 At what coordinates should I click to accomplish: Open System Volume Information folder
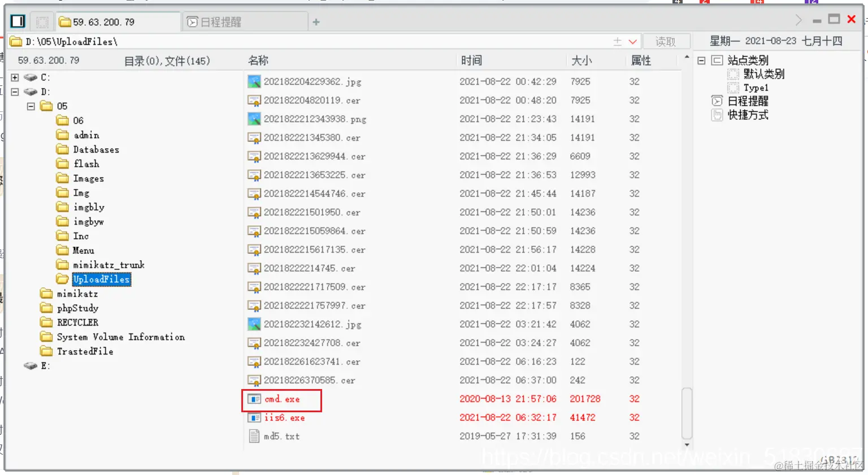point(121,337)
